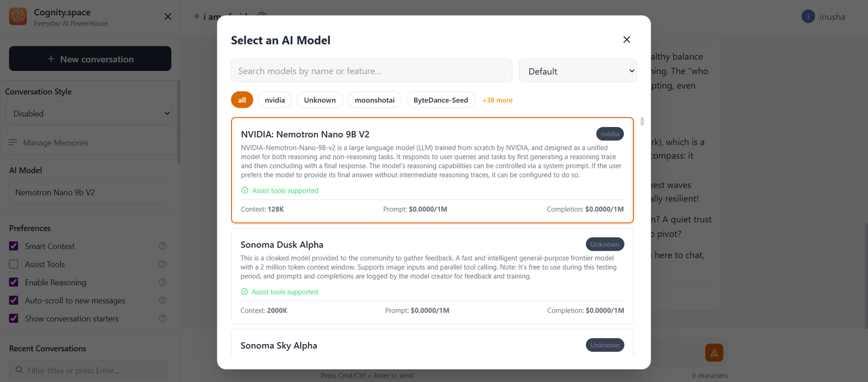
Task: Click the Manage Memories list icon
Action: (13, 143)
